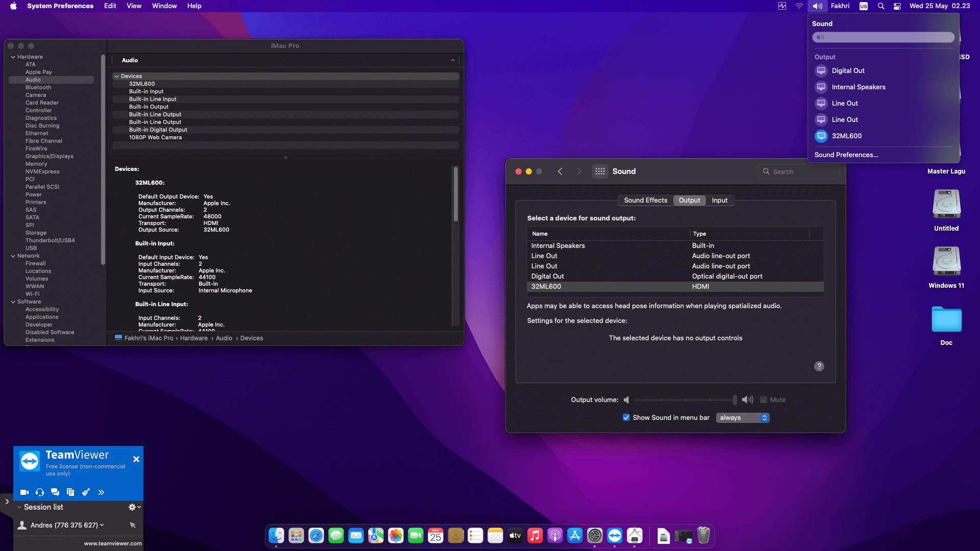This screenshot has width=980, height=551.
Task: Select the Output tab
Action: coord(689,201)
